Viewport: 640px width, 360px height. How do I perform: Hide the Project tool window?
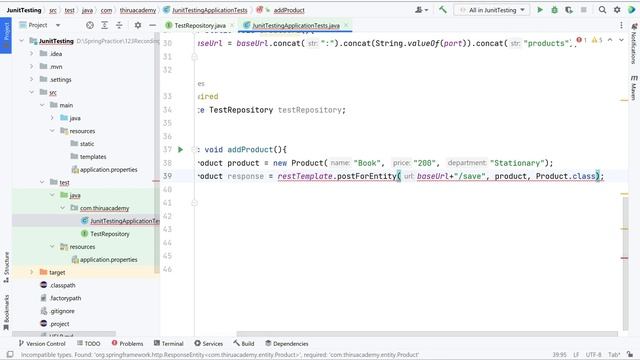pyautogui.click(x=152, y=25)
